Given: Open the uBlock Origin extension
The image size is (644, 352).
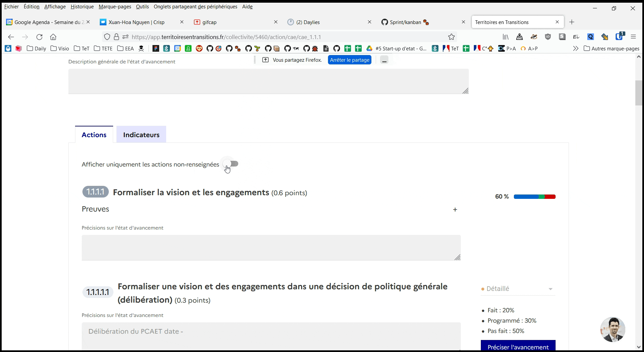Looking at the screenshot, I should click(x=548, y=37).
